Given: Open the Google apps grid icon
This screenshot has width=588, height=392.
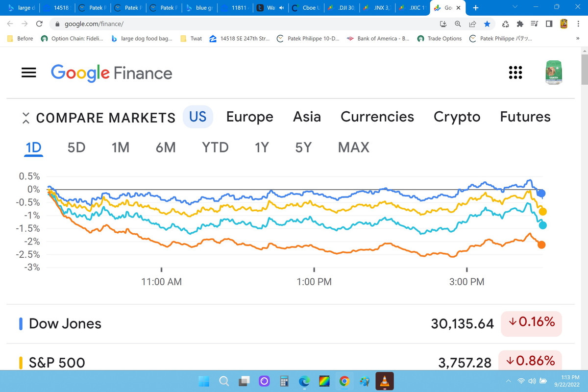Looking at the screenshot, I should [515, 73].
